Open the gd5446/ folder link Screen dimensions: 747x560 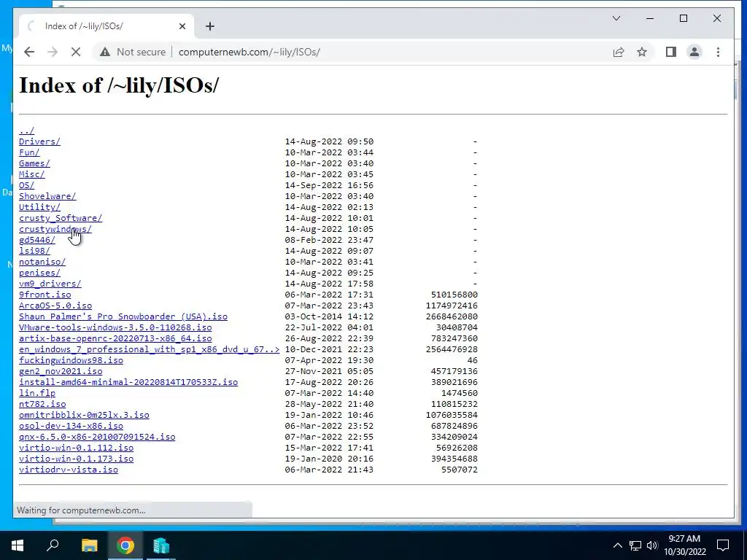pyautogui.click(x=37, y=240)
